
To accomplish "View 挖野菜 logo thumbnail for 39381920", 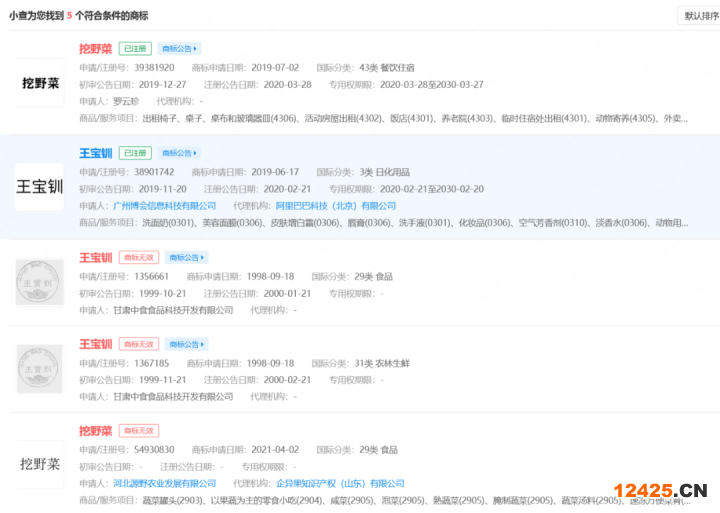I will [x=40, y=83].
